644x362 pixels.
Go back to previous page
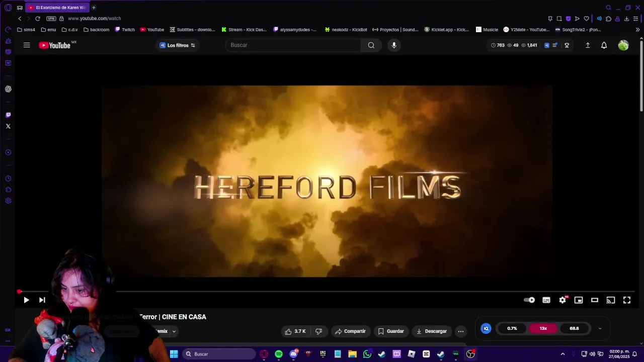pos(20,19)
